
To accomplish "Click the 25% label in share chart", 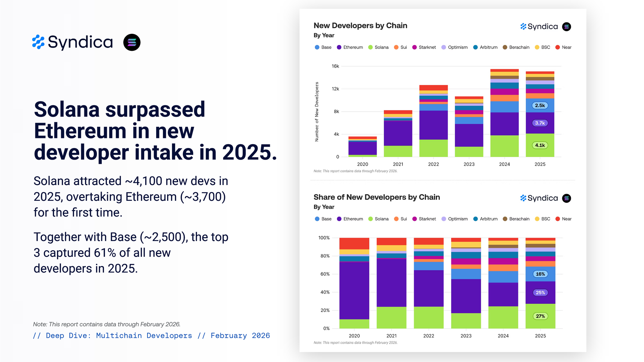I will 540,292.
